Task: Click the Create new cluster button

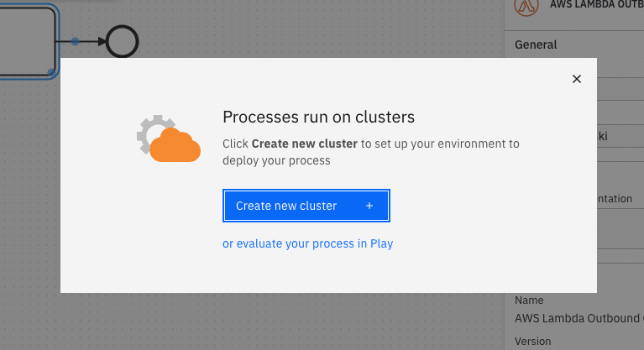Action: (x=306, y=206)
